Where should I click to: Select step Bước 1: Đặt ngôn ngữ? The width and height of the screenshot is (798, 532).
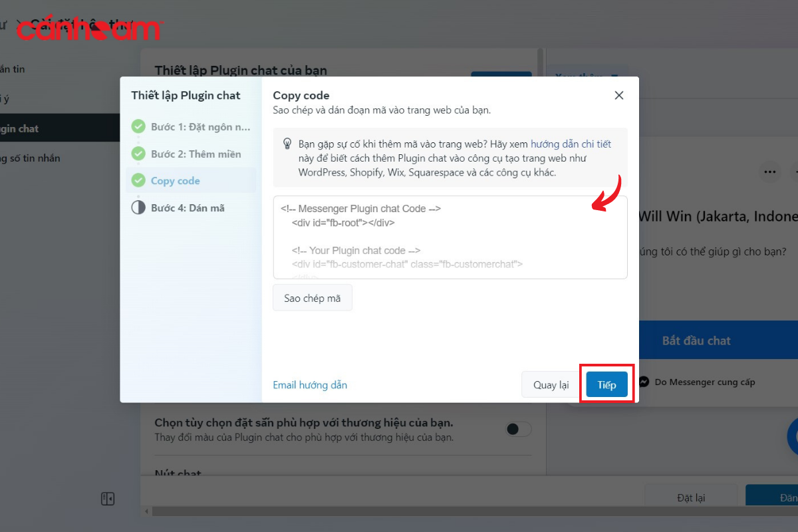(191, 126)
